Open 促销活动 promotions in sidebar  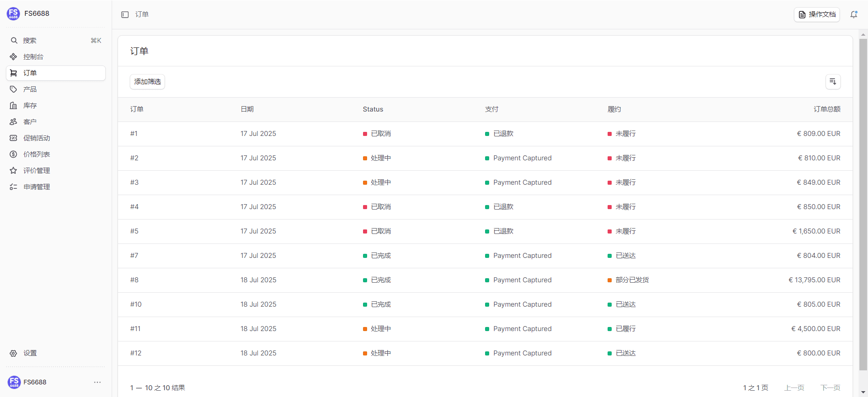click(x=37, y=138)
